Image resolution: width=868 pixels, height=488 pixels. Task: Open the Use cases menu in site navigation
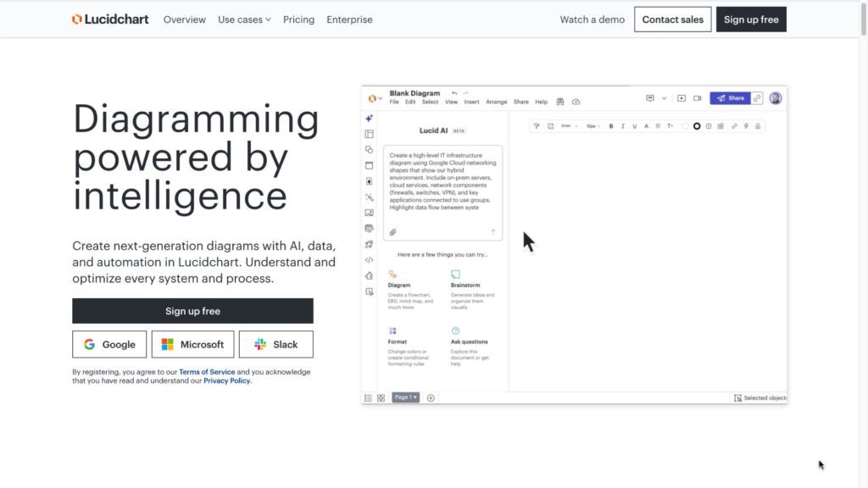pos(244,19)
